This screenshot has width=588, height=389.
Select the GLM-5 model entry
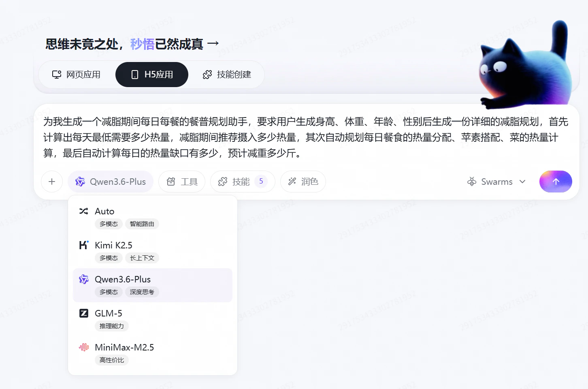click(x=152, y=319)
